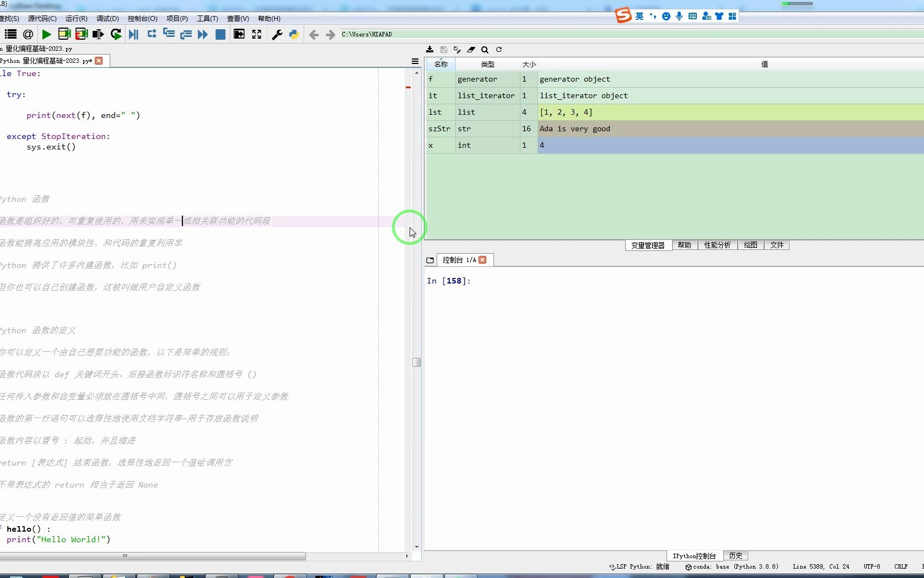This screenshot has width=924, height=578.
Task: Open Sogou skin shirt icon
Action: [x=719, y=16]
